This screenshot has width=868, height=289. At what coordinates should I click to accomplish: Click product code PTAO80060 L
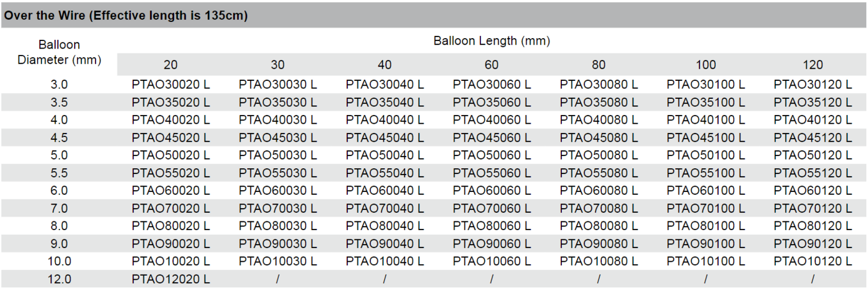click(491, 227)
